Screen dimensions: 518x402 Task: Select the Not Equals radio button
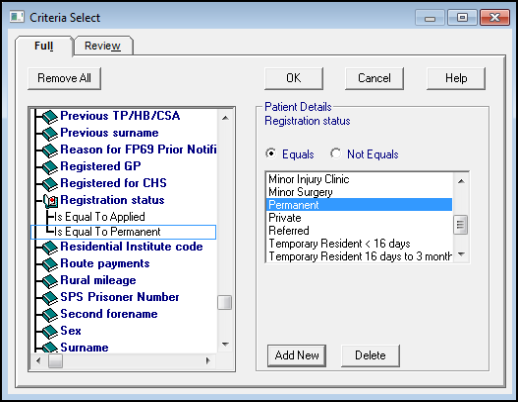tap(335, 154)
